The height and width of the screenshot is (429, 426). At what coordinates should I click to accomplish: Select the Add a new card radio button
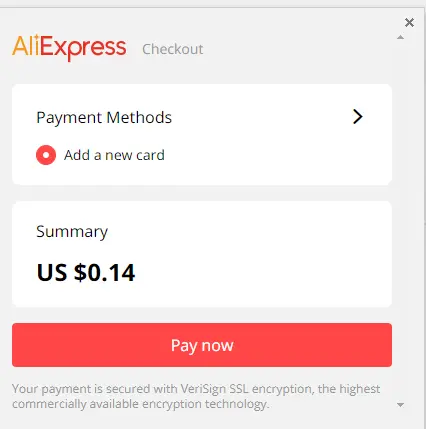[46, 155]
